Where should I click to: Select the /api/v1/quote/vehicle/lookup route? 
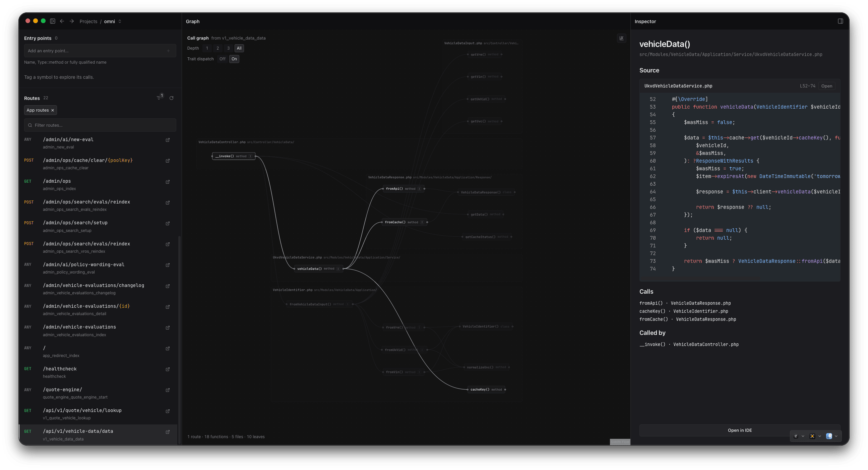[98, 414]
